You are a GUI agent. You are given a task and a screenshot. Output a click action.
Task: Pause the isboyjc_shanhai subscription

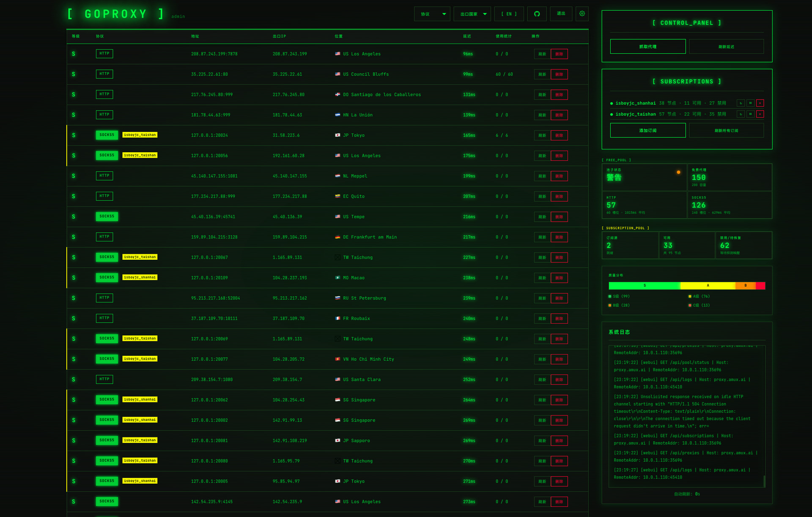(x=750, y=103)
